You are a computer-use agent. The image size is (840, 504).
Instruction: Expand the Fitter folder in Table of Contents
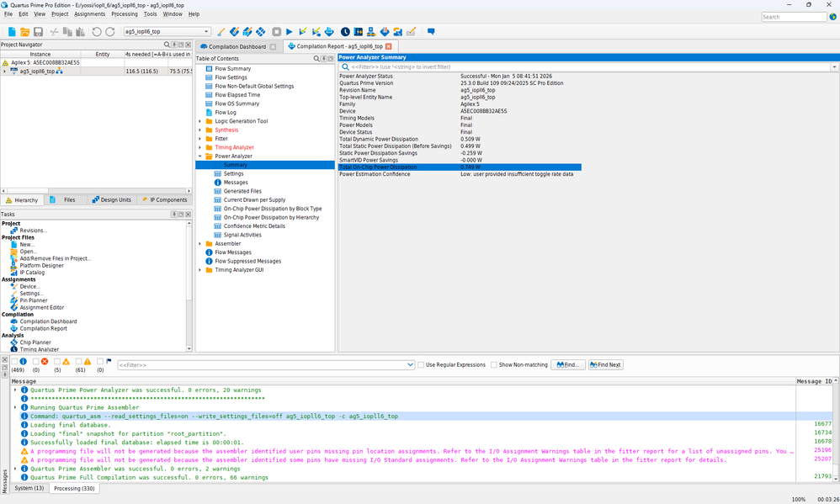pyautogui.click(x=200, y=139)
